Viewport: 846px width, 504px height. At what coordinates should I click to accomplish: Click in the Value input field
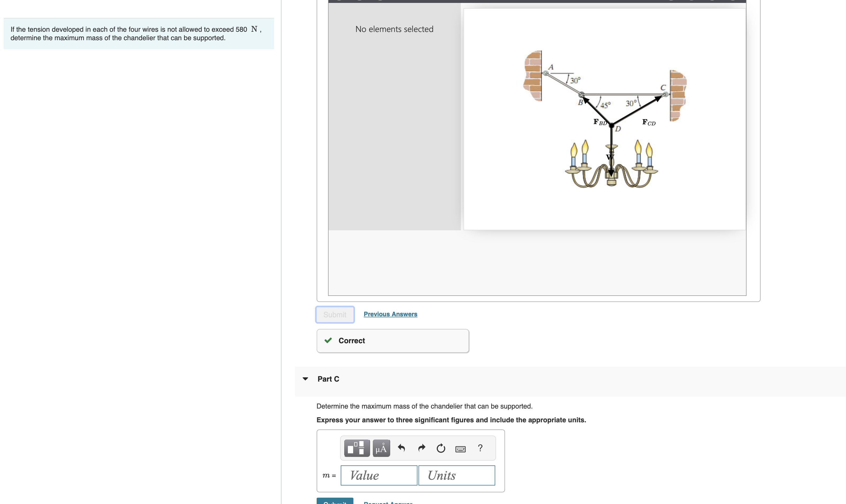point(379,475)
